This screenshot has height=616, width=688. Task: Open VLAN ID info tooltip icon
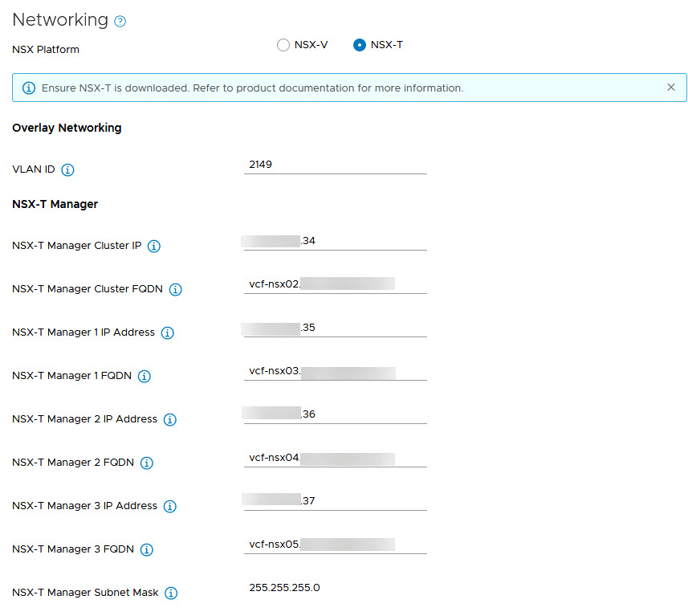(x=68, y=170)
